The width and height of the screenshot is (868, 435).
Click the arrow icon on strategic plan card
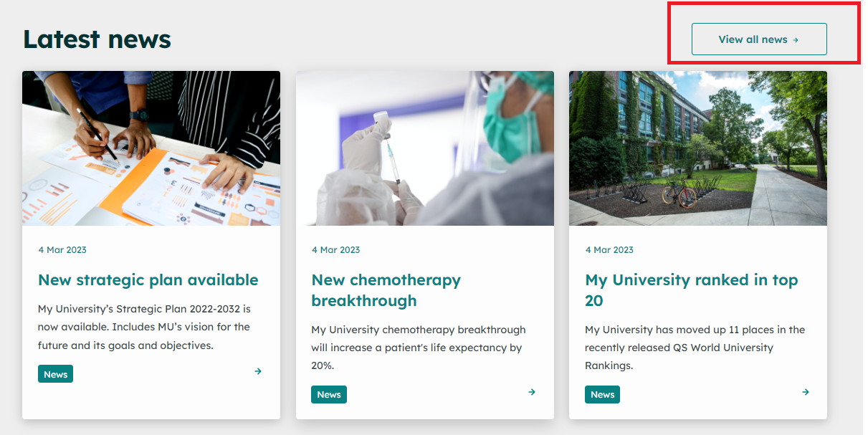tap(258, 371)
